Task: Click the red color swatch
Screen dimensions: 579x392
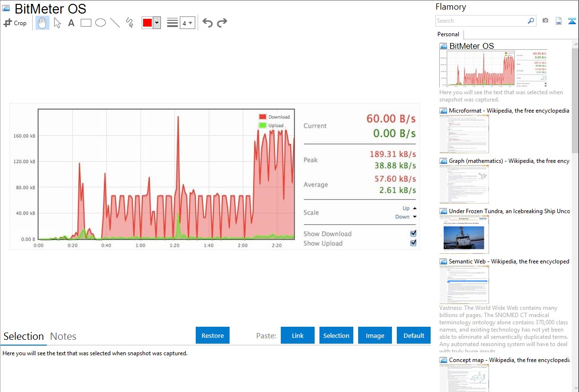Action: pos(147,23)
